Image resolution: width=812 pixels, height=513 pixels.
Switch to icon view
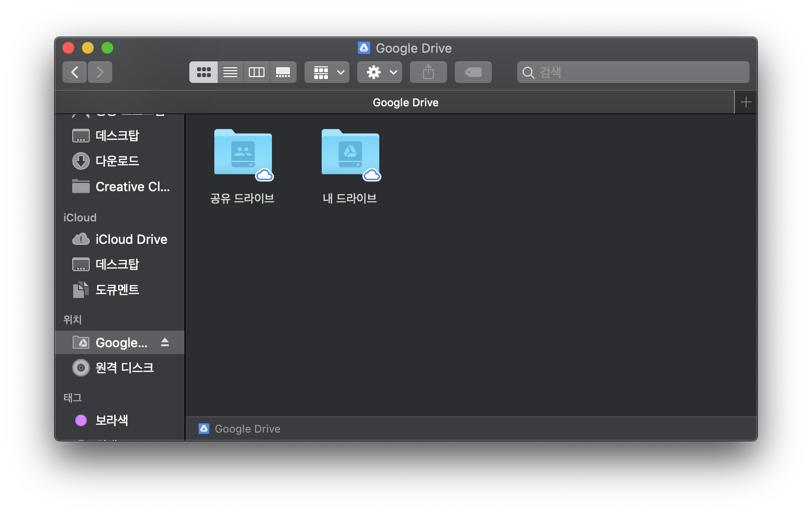pos(203,72)
